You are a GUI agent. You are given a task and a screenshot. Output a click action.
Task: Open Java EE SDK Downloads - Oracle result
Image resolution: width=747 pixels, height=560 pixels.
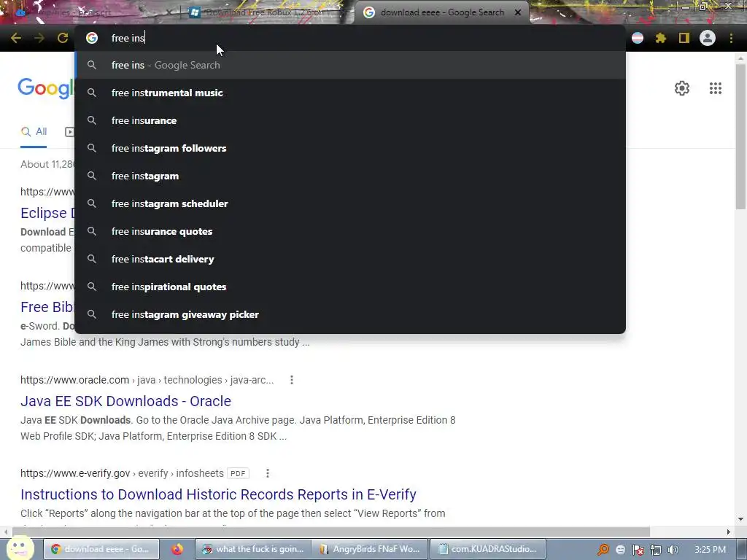(x=125, y=401)
